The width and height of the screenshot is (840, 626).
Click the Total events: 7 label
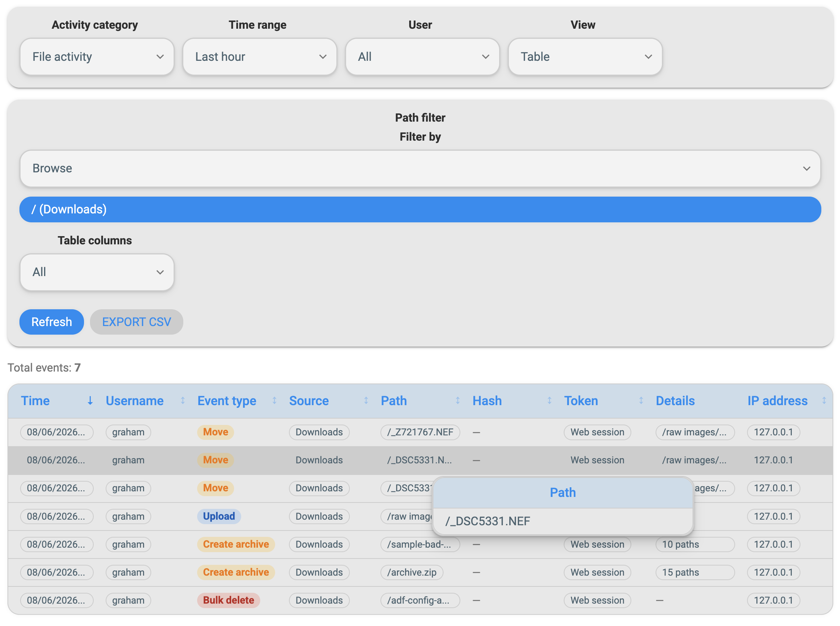[44, 367]
